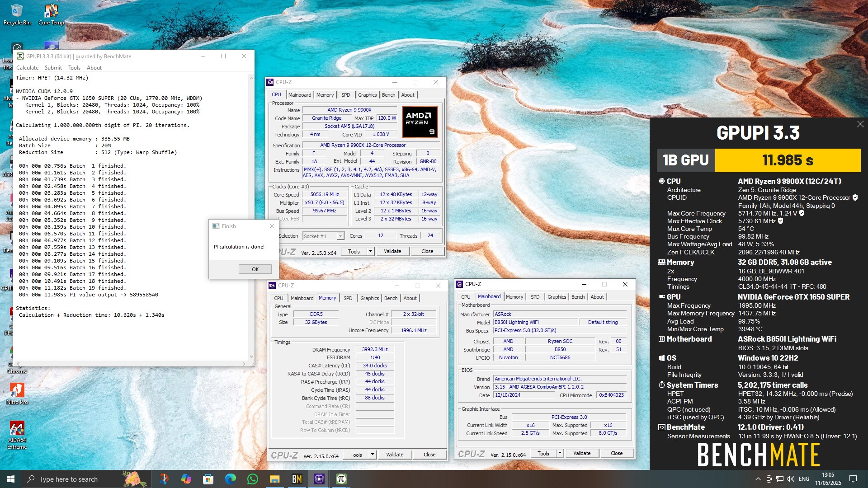
Task: Open the Calculate menu in GPUPI
Action: pyautogui.click(x=28, y=68)
